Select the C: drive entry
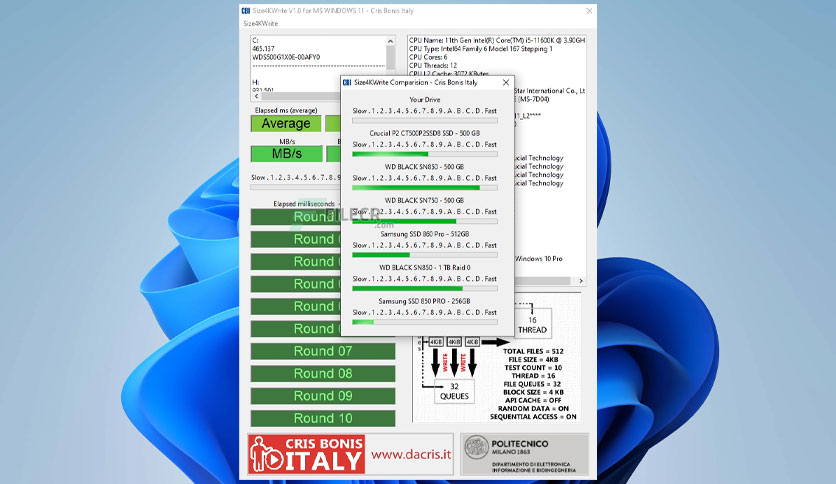 255,41
